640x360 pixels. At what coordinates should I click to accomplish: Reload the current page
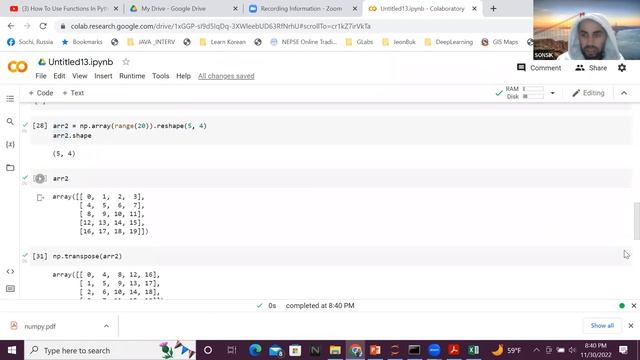coord(43,26)
